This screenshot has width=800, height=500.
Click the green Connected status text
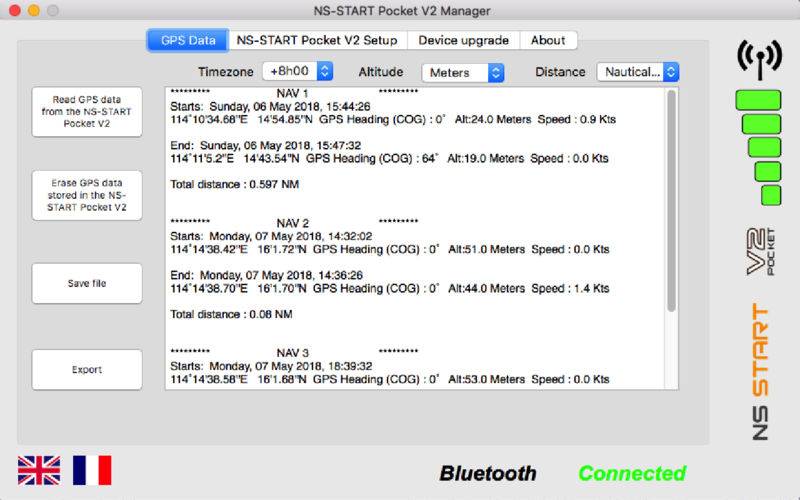632,473
